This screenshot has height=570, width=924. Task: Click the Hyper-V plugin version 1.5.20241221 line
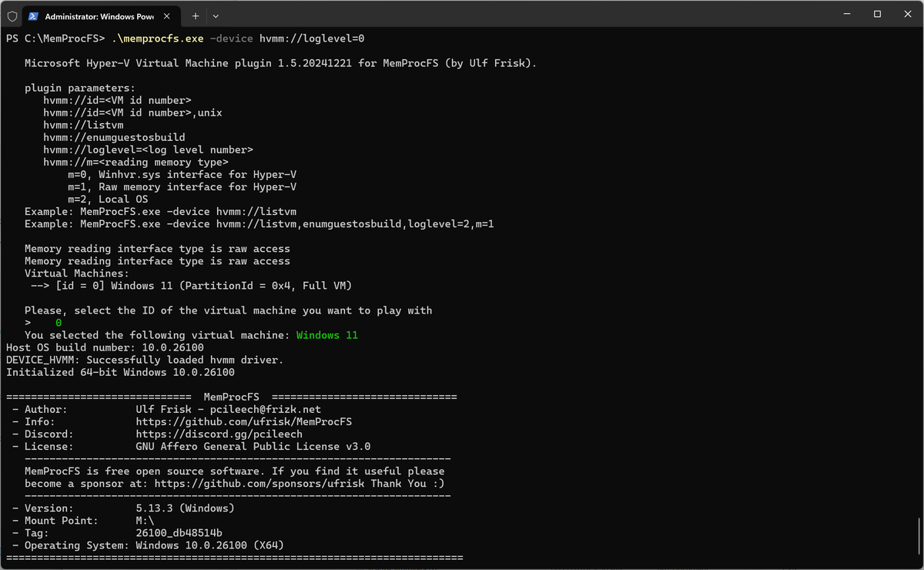click(x=280, y=63)
